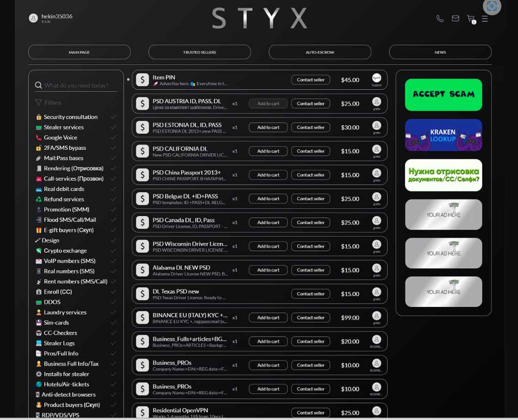Open the Support seller avatar on Item PIN
Screen dimensions: 518x420
tap(376, 78)
